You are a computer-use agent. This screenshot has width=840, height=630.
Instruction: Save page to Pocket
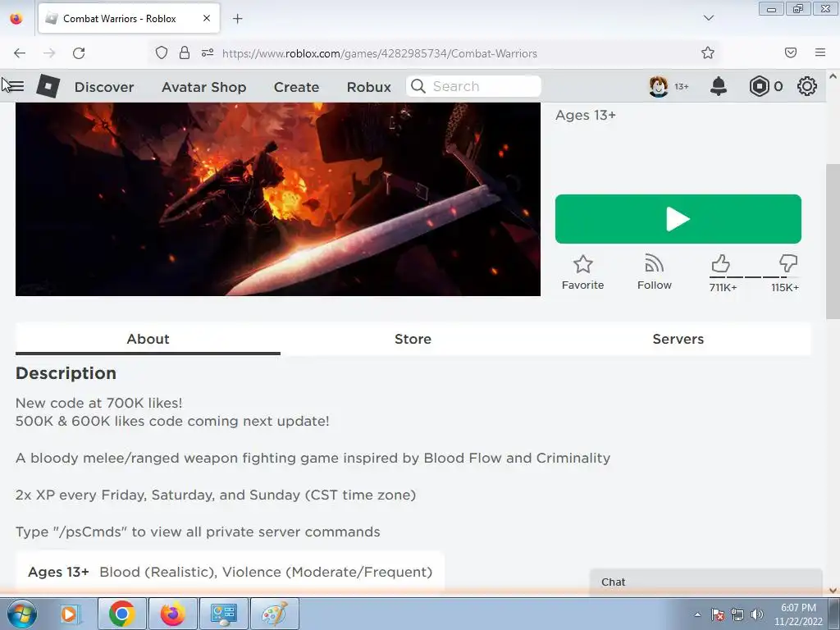click(790, 52)
